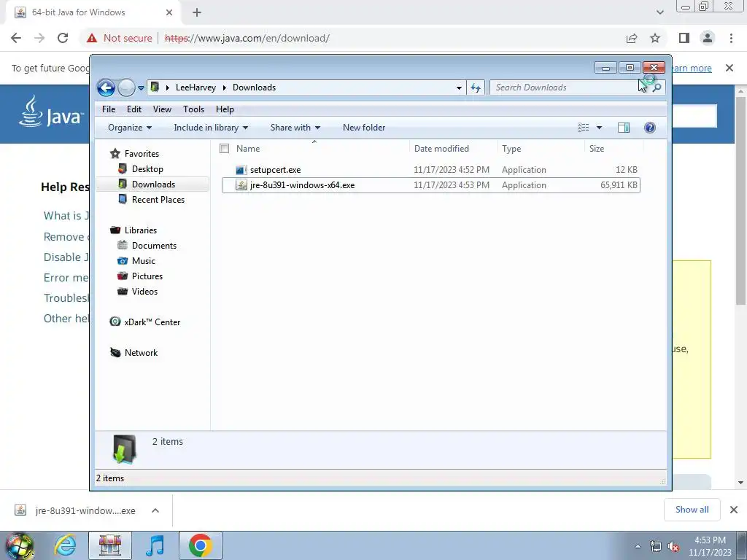
Task: Click Downloads in the address breadcrumb
Action: tap(254, 87)
